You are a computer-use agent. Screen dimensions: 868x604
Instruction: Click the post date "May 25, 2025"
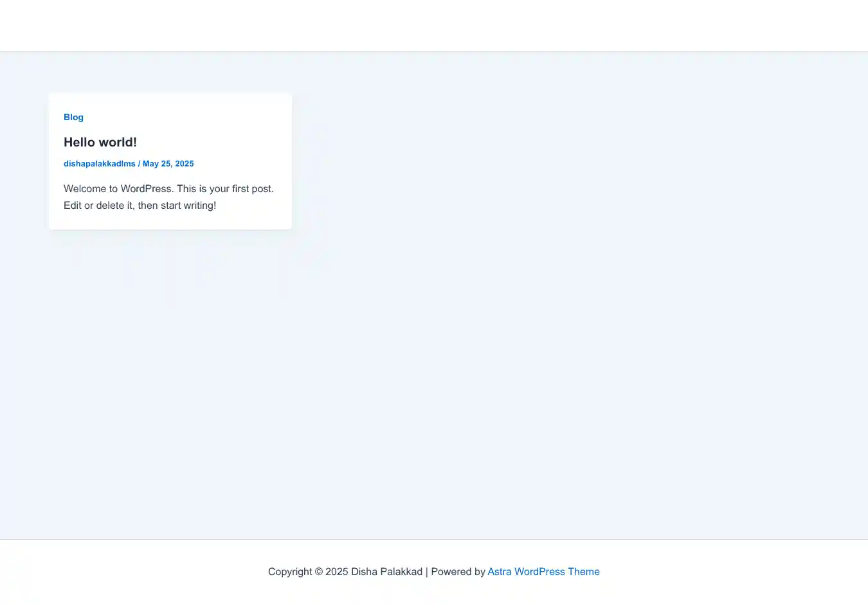[168, 164]
